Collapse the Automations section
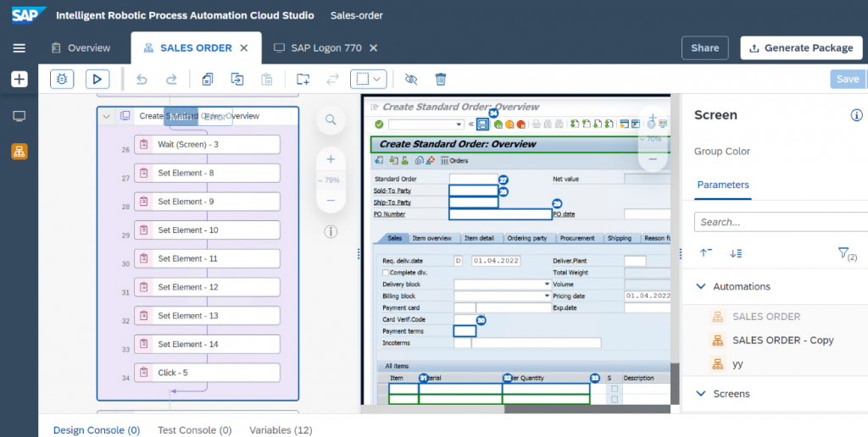The height and width of the screenshot is (437, 868). click(x=701, y=286)
